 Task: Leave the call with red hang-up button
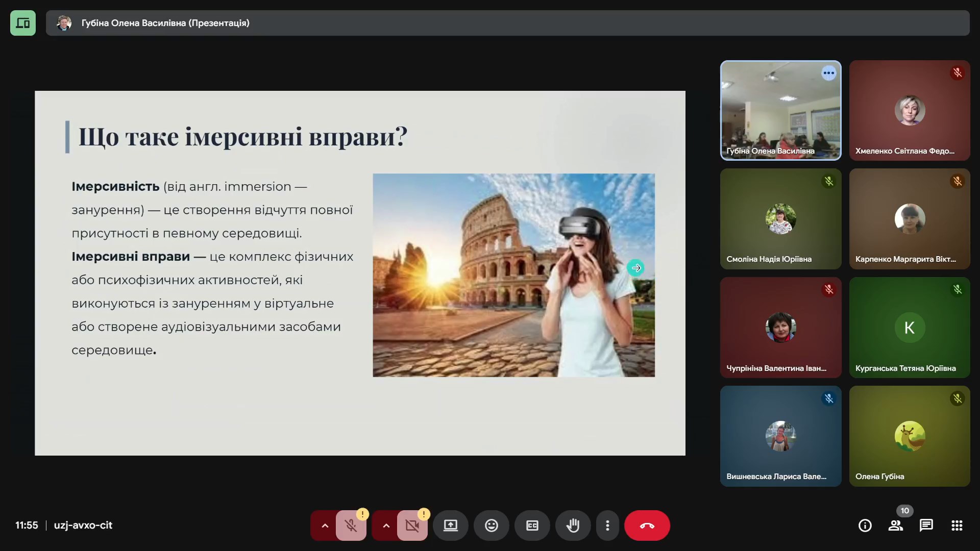647,525
